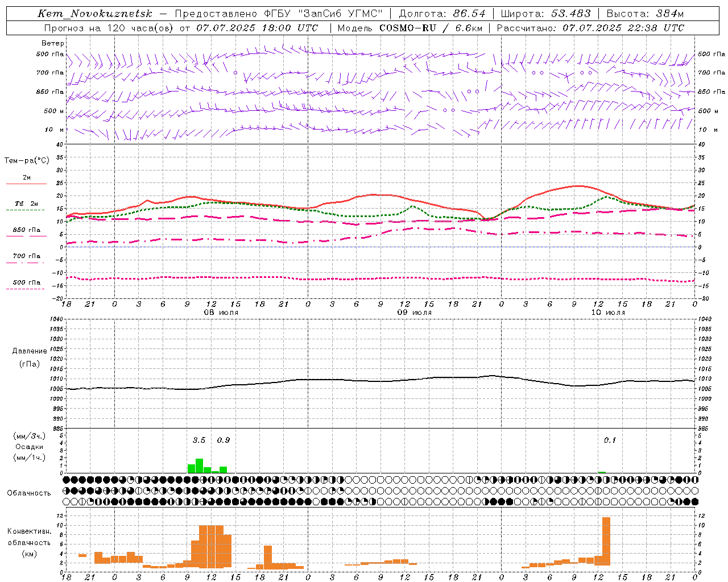Click the Давление pressure panel label
The image size is (728, 582).
click(30, 351)
